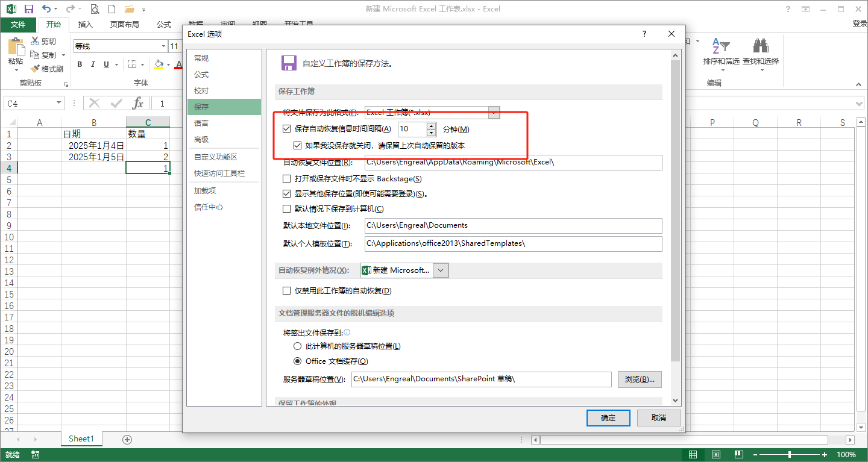
Task: Check 仅禁用此工作簿的自动恢复
Action: tap(287, 291)
